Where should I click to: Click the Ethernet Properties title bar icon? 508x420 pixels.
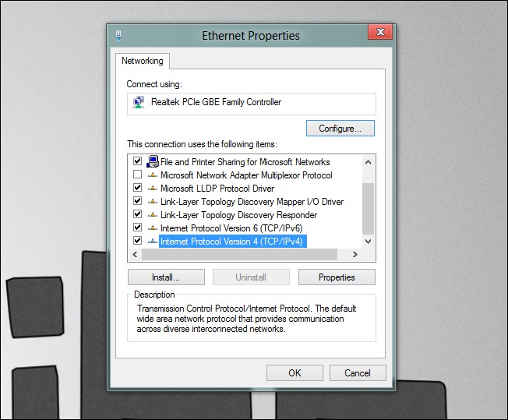coord(118,35)
